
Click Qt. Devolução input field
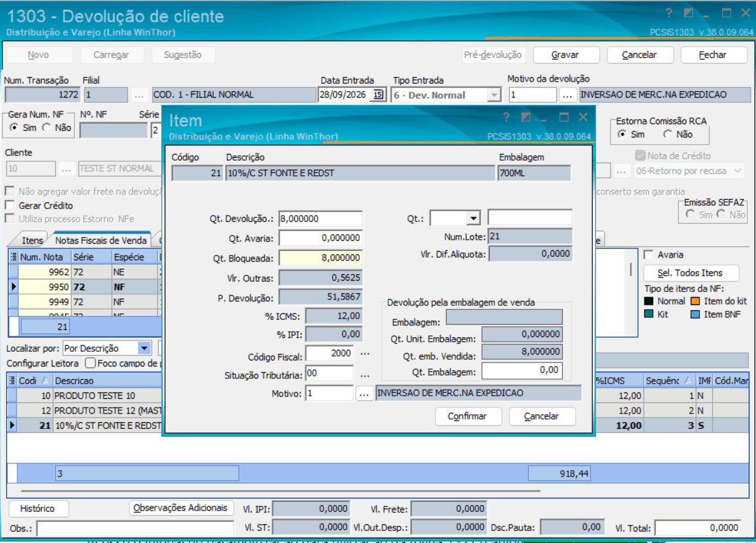point(321,218)
